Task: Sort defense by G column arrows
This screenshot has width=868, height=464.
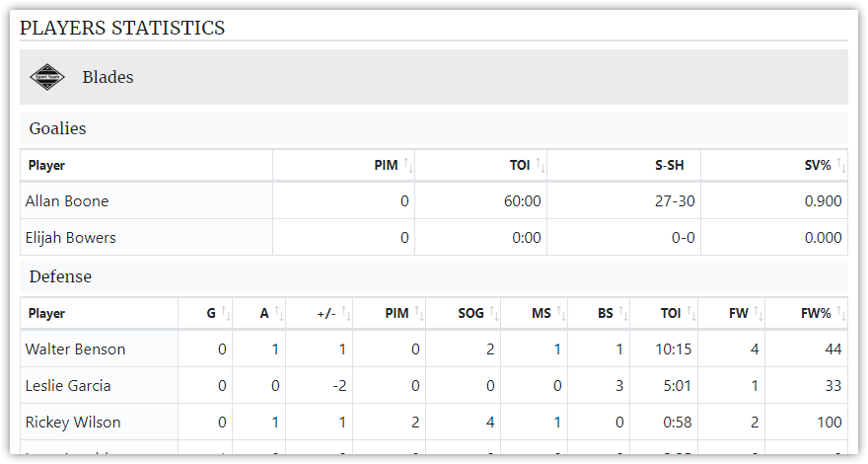Action: coord(225,313)
